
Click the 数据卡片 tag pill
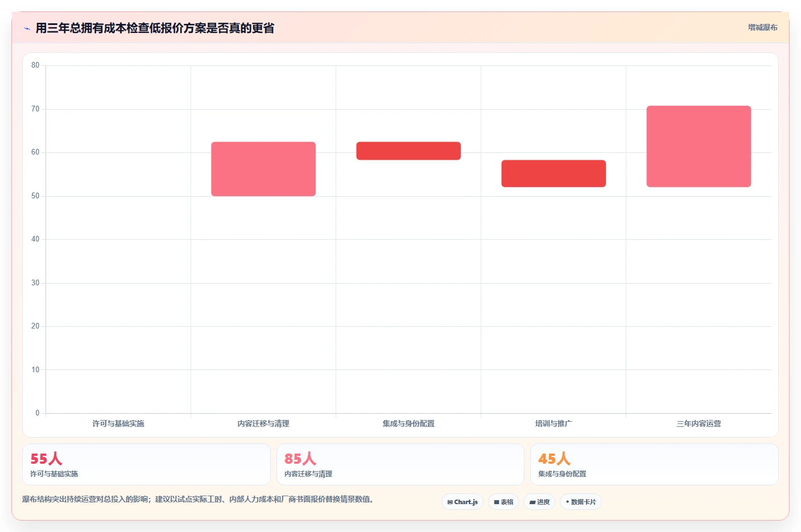click(x=581, y=502)
